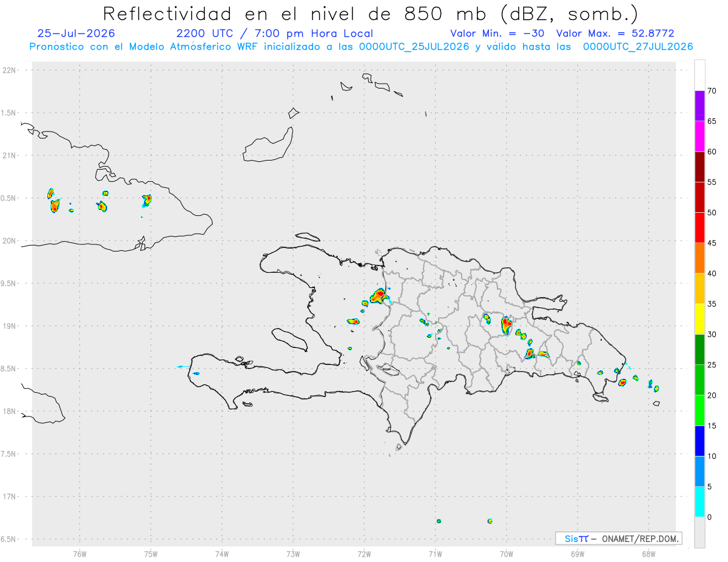Click the latitude label '22N'

(x=10, y=70)
